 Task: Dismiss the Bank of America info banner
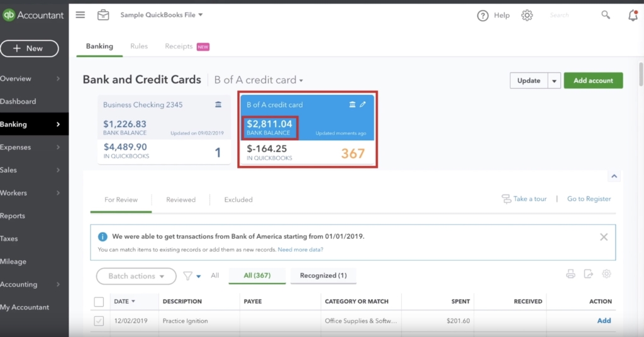(604, 237)
